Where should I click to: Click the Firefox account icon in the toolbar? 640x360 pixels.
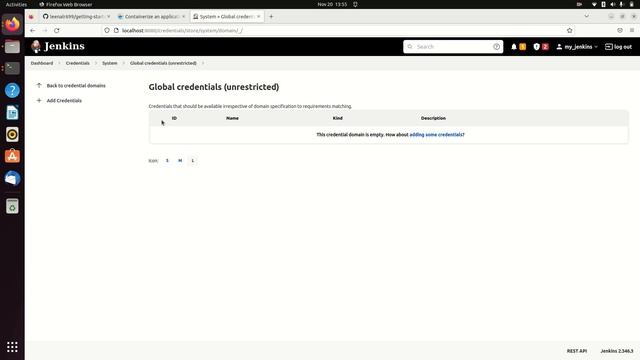pyautogui.click(x=620, y=31)
